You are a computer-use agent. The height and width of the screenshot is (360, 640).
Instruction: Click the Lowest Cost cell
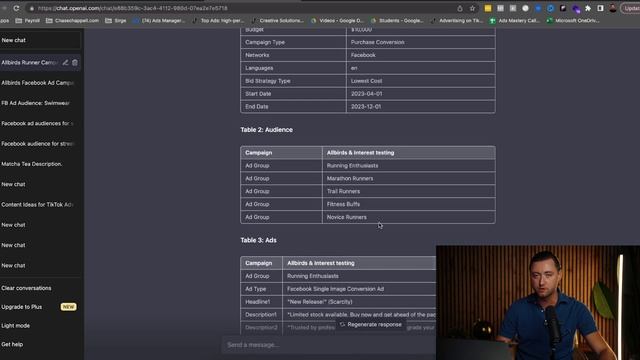421,81
